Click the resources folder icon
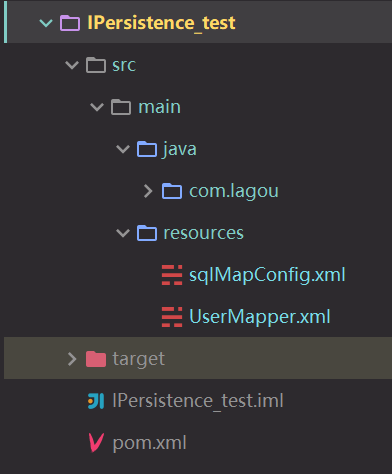This screenshot has height=474, width=392. click(x=147, y=233)
